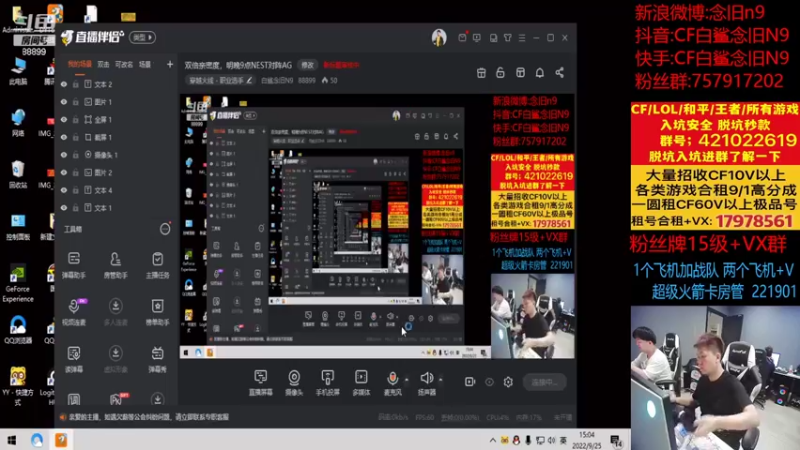Open the 弹幕助手 tool

[x=74, y=265]
